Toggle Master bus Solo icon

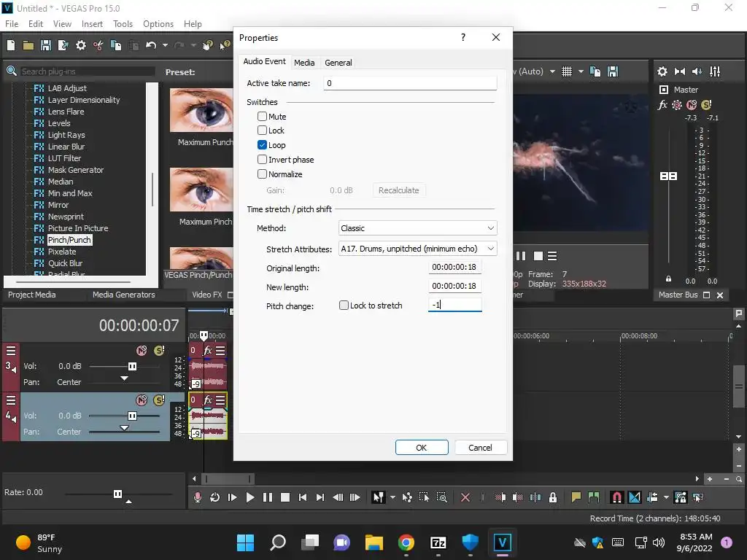706,105
